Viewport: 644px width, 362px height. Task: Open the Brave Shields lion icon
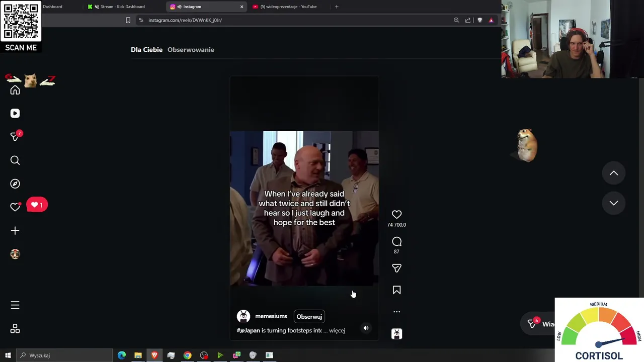(x=479, y=20)
